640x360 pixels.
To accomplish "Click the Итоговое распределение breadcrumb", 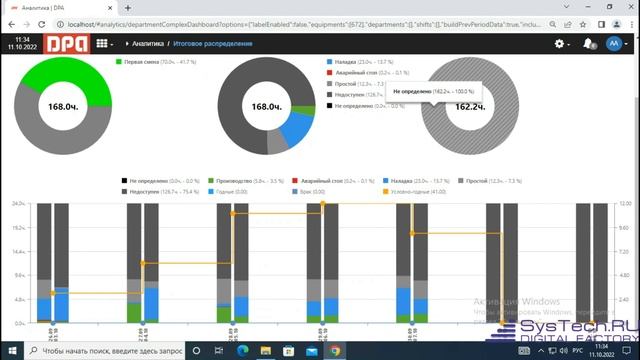I will 213,44.
